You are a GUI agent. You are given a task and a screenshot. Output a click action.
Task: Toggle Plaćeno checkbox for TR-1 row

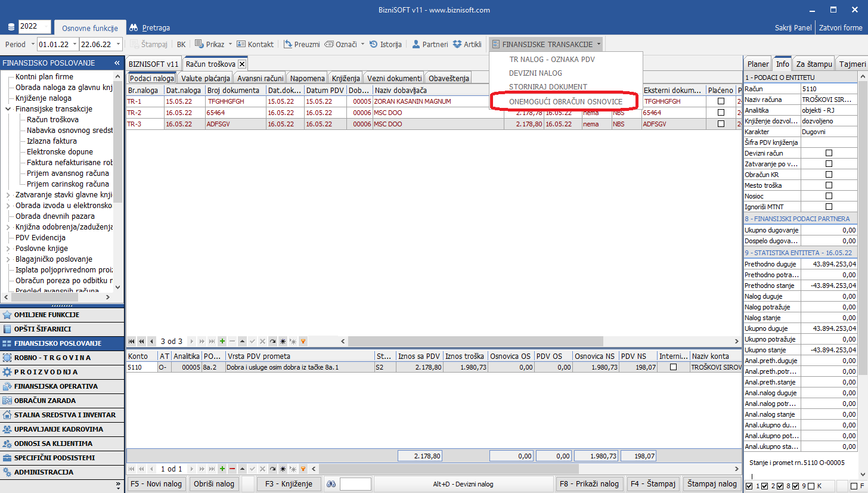(x=721, y=101)
